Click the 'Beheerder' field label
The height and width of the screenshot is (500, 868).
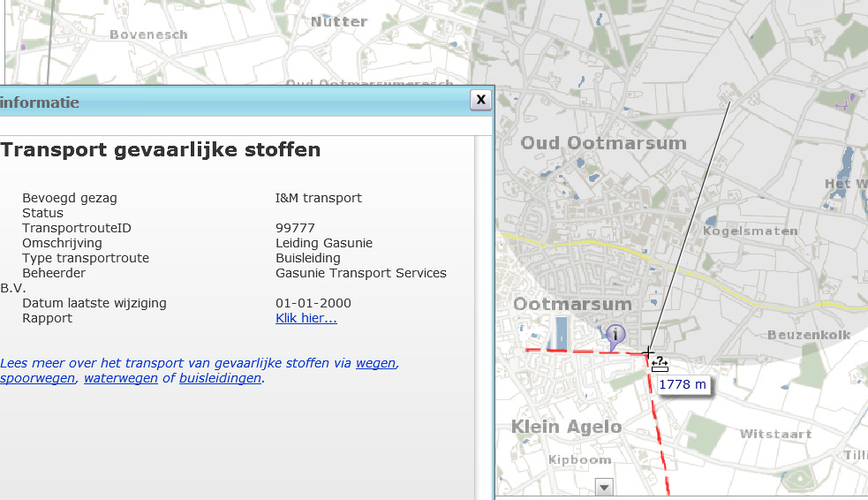point(54,273)
